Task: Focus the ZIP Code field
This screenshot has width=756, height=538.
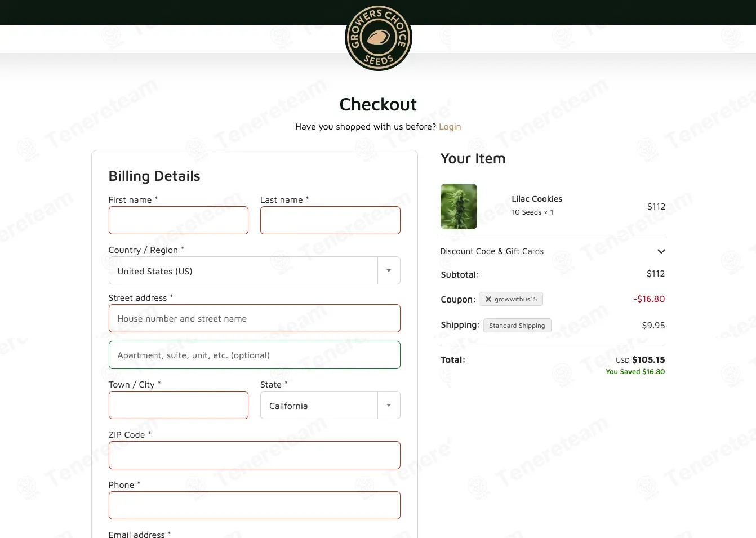Action: tap(254, 455)
